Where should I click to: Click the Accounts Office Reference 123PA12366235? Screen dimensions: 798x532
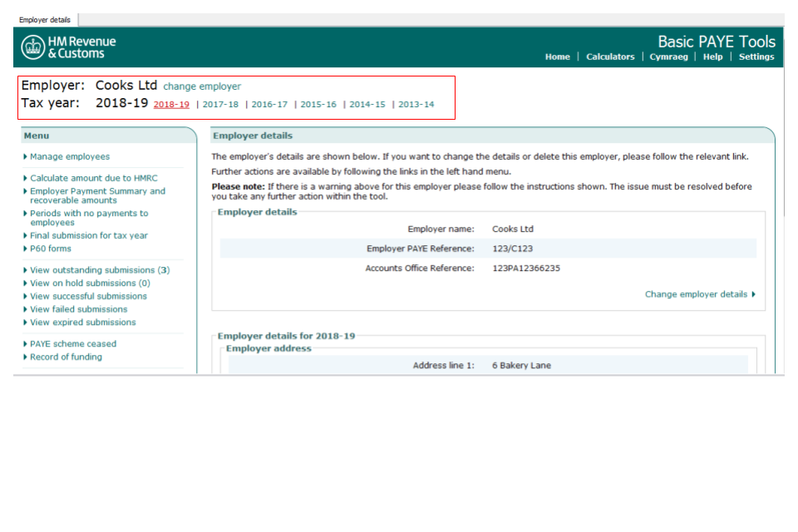tap(525, 268)
